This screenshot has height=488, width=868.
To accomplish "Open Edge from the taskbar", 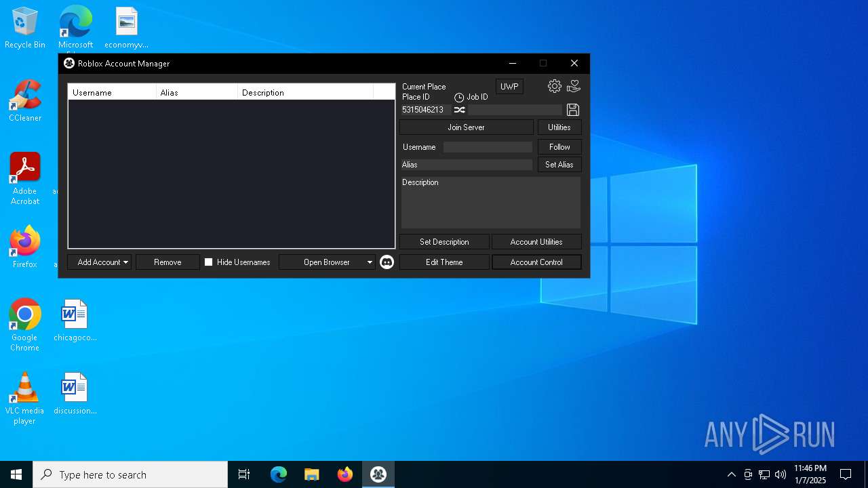I will coord(279,474).
